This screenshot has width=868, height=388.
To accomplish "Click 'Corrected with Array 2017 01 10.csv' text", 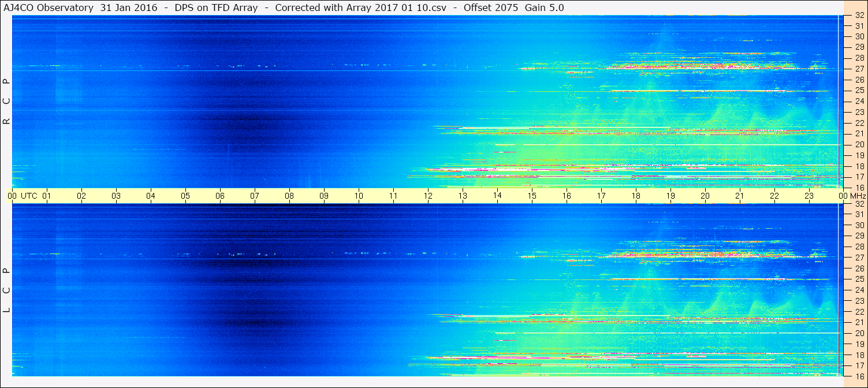I will pyautogui.click(x=361, y=8).
